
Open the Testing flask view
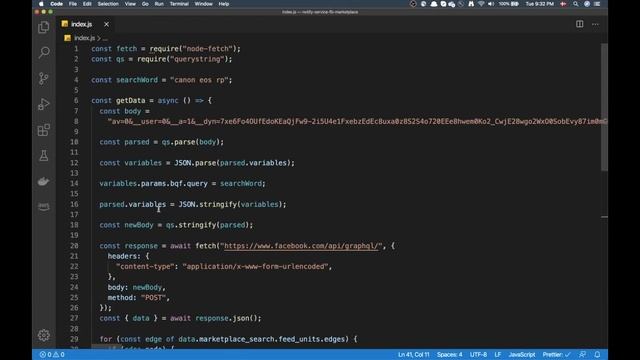point(44,156)
